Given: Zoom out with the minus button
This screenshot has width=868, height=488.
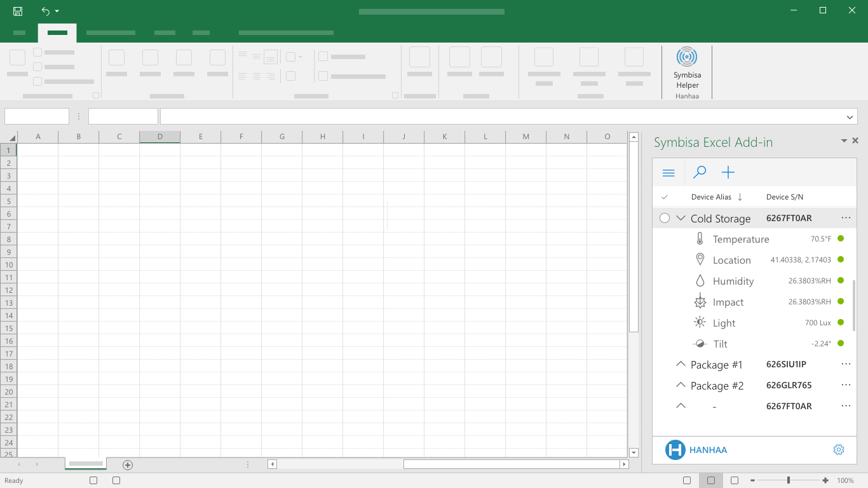Looking at the screenshot, I should 752,480.
